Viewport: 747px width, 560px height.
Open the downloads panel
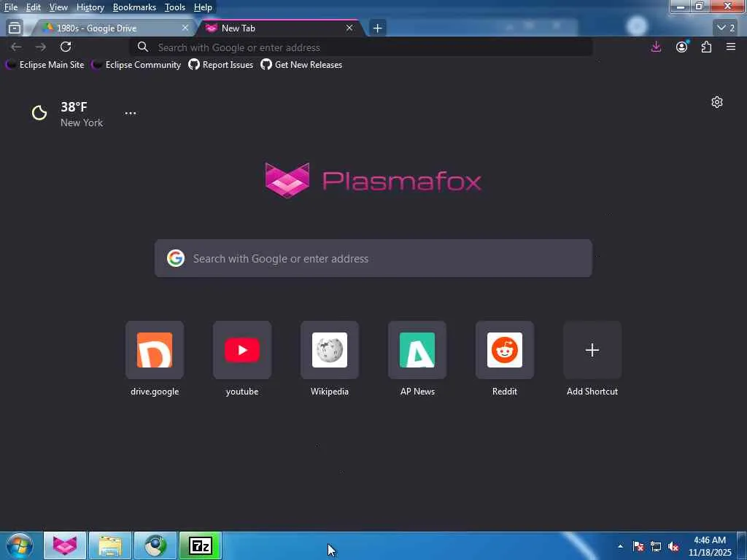pos(656,47)
